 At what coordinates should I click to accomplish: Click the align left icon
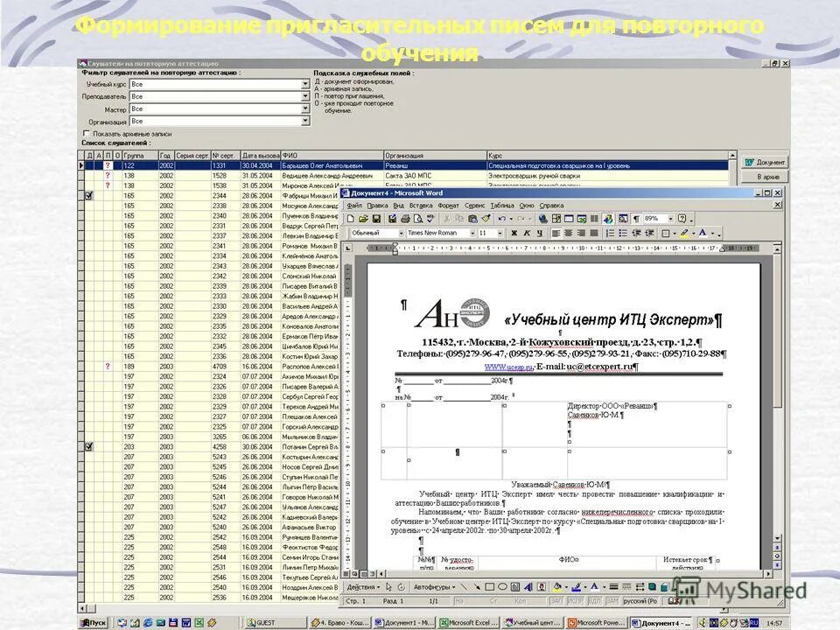click(x=556, y=233)
